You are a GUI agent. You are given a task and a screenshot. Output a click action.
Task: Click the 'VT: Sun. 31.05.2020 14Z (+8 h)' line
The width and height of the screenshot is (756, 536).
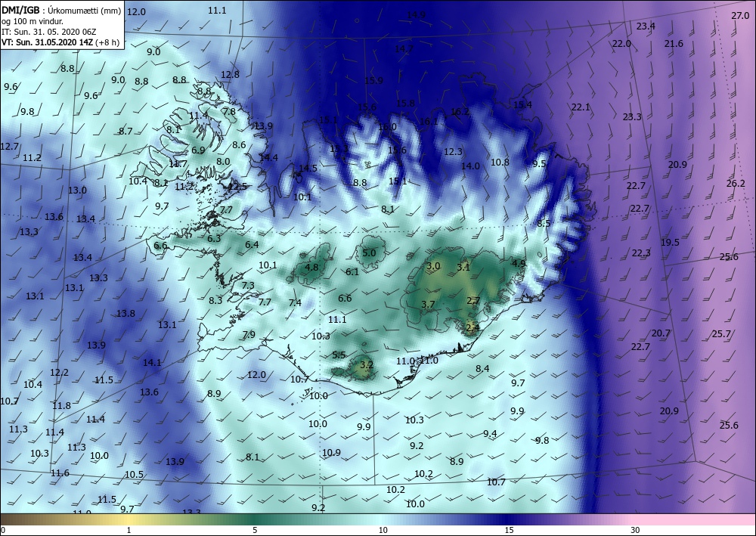click(60, 42)
